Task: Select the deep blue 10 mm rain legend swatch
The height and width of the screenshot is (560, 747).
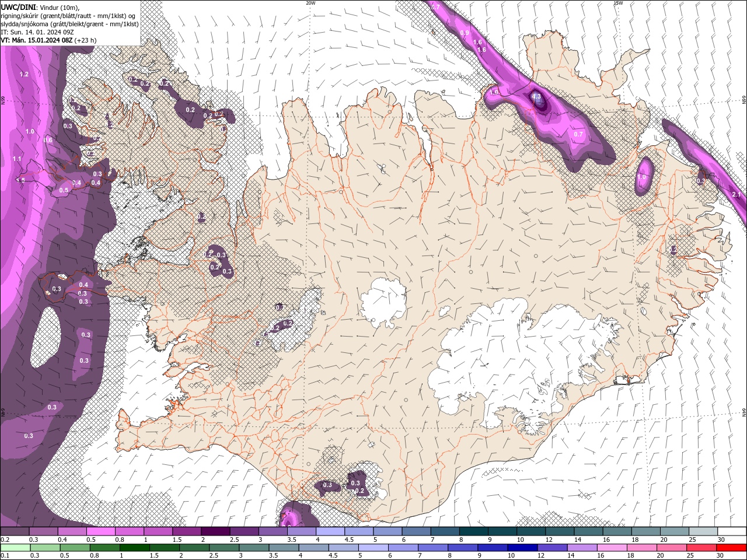Action: tap(522, 548)
